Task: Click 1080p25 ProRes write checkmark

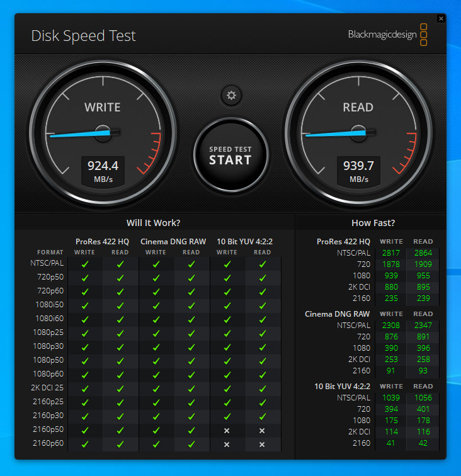Action: click(x=85, y=333)
